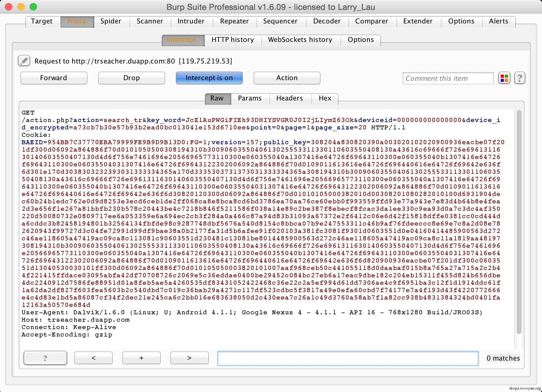Click the help question mark icon
The width and height of the screenshot is (542, 392).
tap(519, 78)
